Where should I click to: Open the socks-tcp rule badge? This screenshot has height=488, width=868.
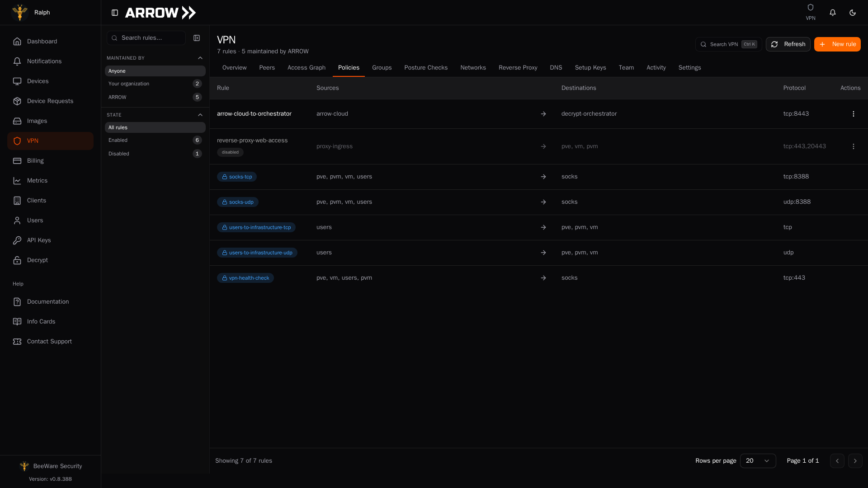click(x=237, y=177)
